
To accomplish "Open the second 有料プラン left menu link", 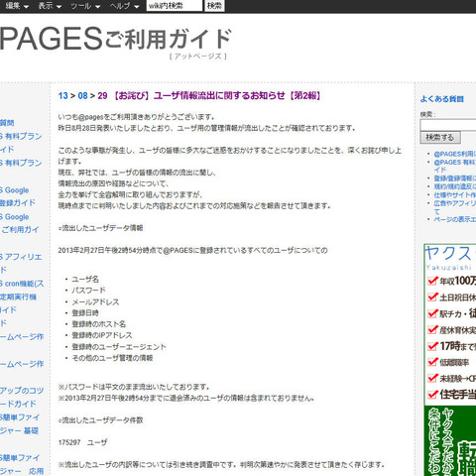I will [21, 163].
